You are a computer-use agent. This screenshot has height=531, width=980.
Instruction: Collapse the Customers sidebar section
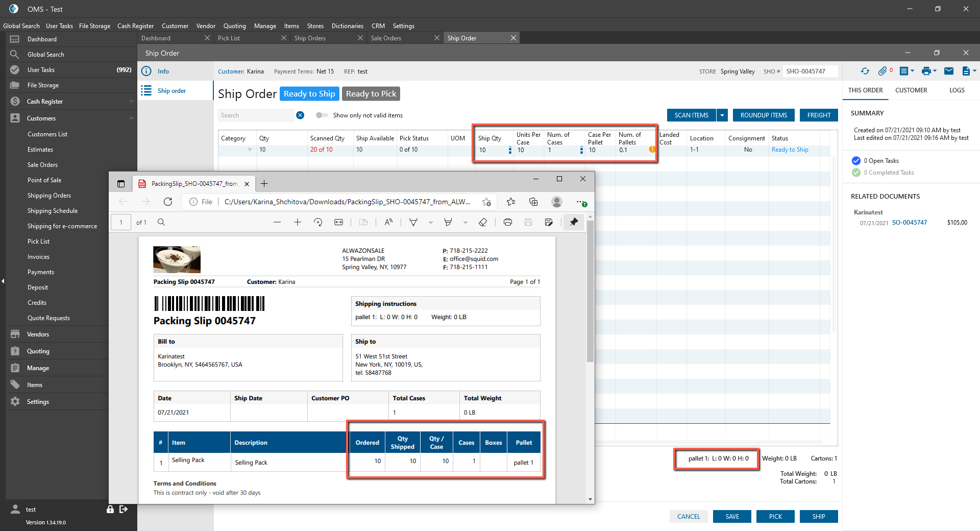click(131, 118)
